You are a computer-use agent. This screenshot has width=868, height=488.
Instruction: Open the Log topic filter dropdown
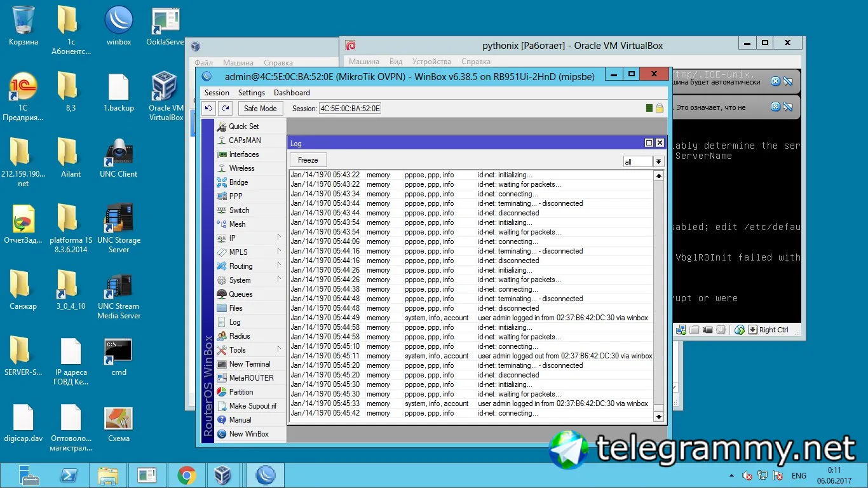659,162
